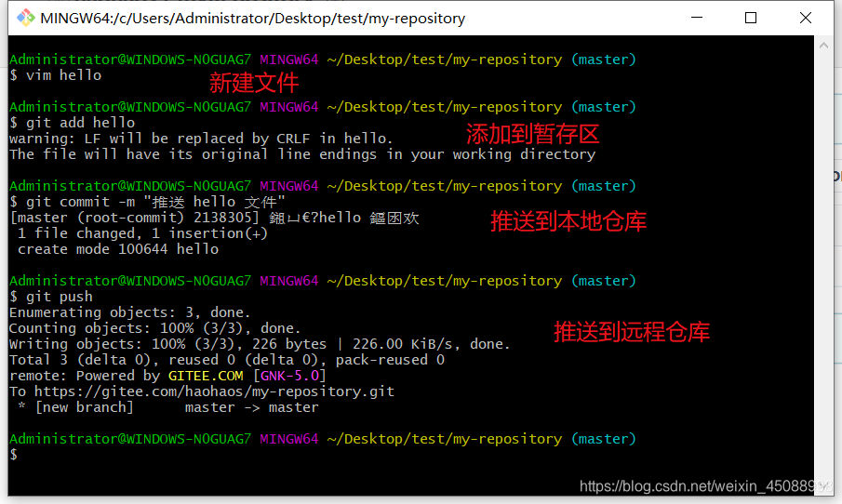The height and width of the screenshot is (504, 842).
Task: Click the gitee.com repository URL
Action: click(214, 391)
